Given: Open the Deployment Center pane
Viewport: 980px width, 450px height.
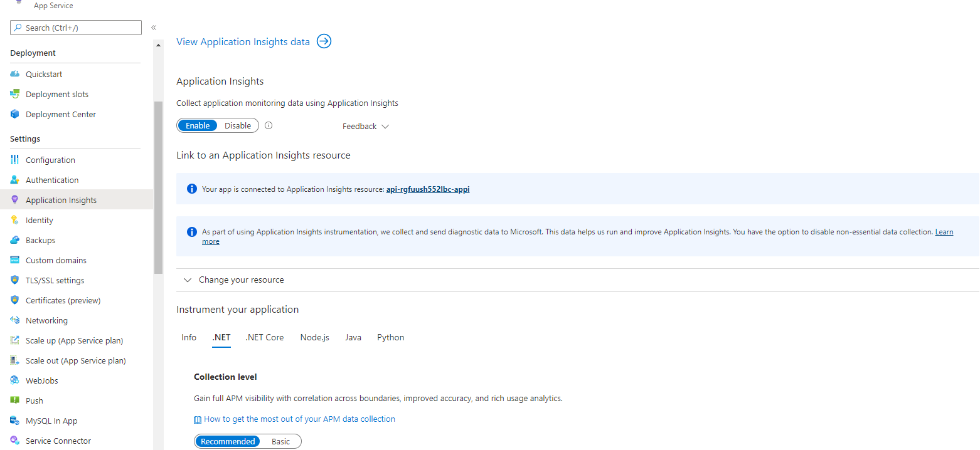Looking at the screenshot, I should click(x=60, y=114).
